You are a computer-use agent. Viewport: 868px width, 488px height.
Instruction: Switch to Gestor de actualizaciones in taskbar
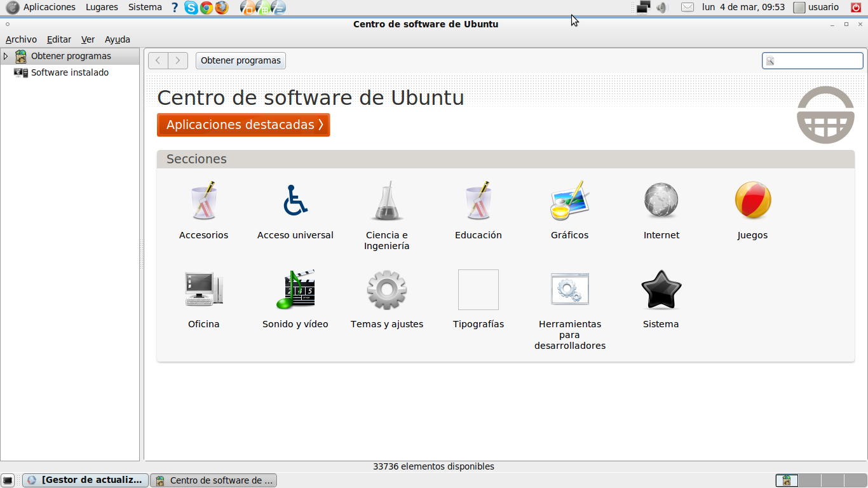pyautogui.click(x=85, y=480)
